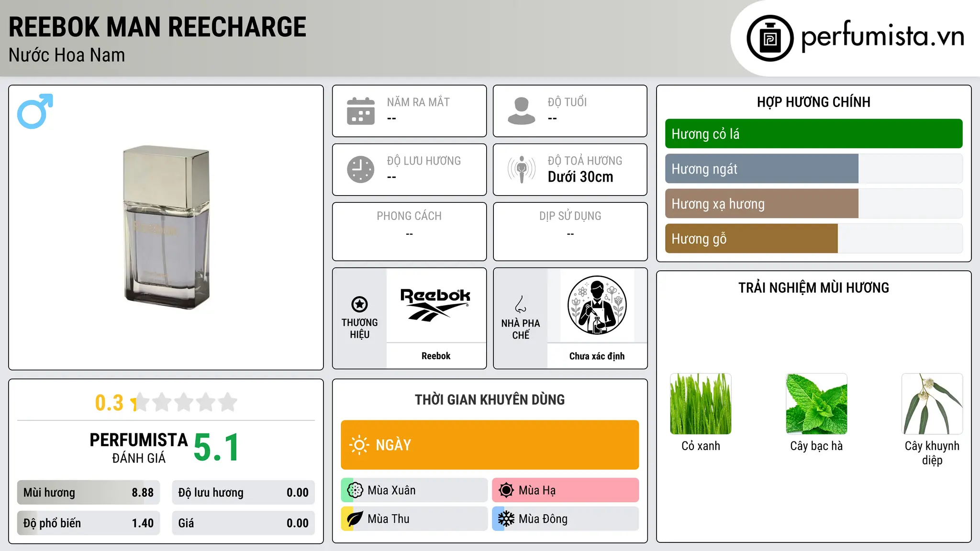Click the THƯƠNG HIỆU label
This screenshot has width=980, height=551.
(359, 329)
